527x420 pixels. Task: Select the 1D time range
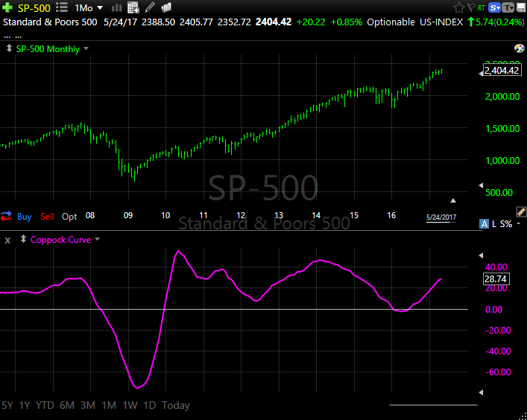tap(150, 405)
